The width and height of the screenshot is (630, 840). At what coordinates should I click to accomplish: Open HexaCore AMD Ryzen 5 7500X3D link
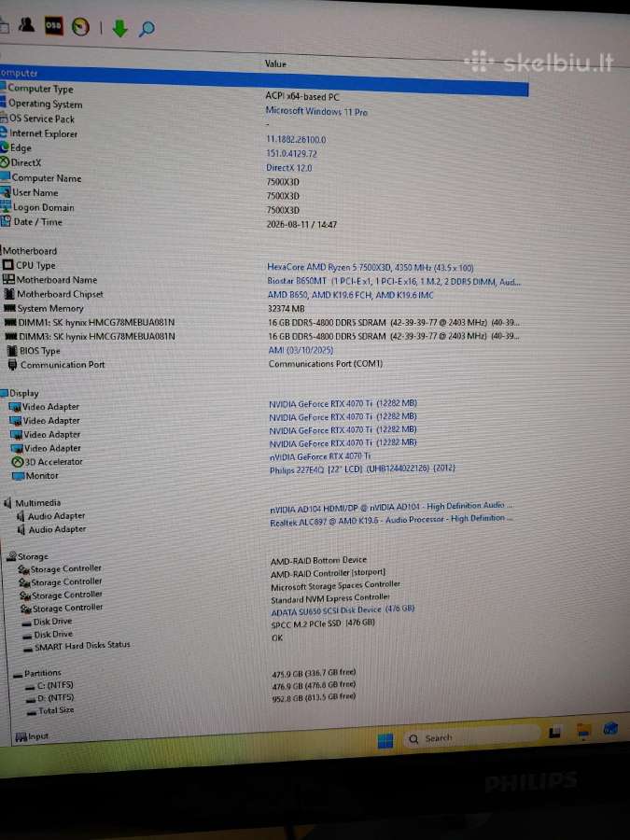(371, 267)
